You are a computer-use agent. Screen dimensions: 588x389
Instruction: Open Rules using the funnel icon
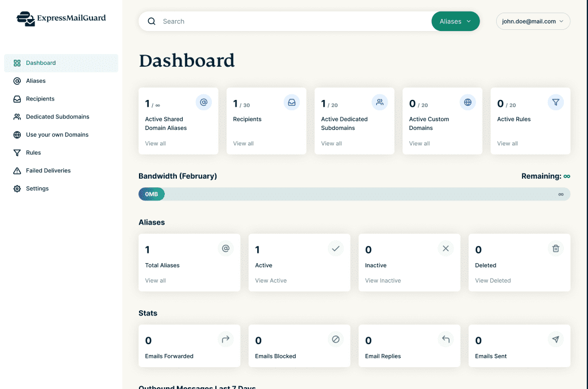(17, 152)
